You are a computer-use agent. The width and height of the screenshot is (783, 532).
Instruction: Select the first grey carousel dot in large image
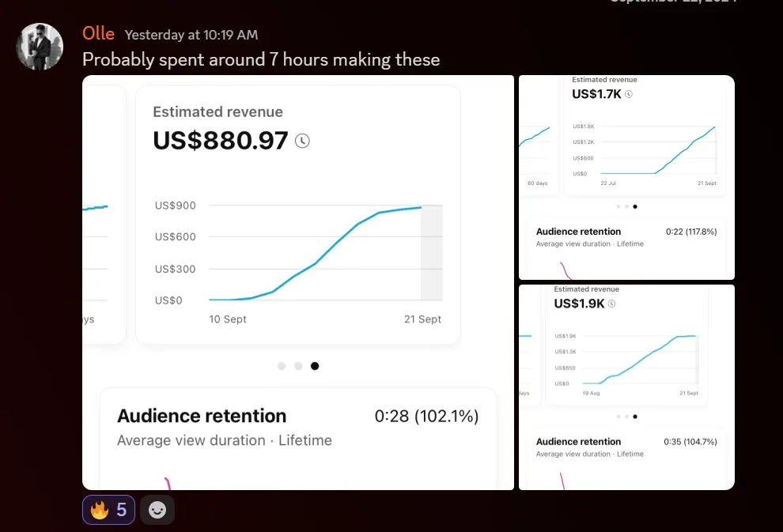282,366
